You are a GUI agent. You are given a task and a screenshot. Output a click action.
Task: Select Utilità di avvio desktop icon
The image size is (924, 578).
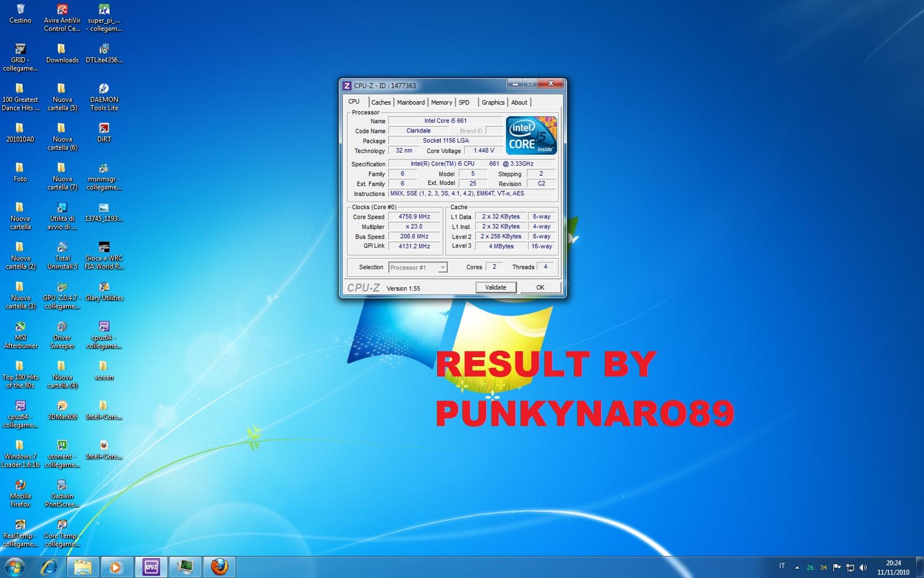(62, 216)
